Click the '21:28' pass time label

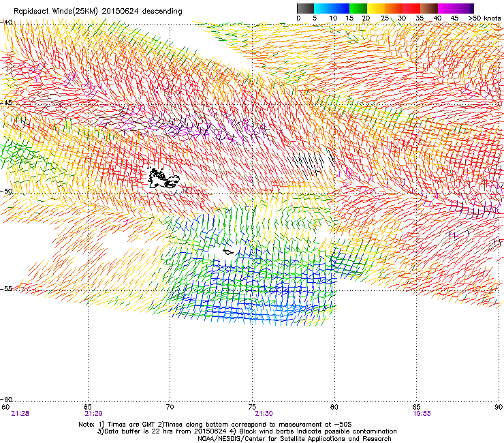point(20,414)
